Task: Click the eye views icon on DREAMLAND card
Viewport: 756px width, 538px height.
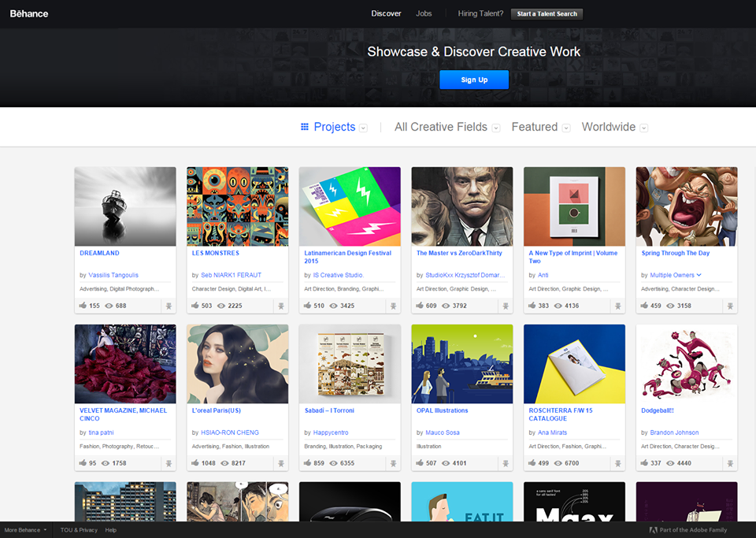Action: coord(109,306)
